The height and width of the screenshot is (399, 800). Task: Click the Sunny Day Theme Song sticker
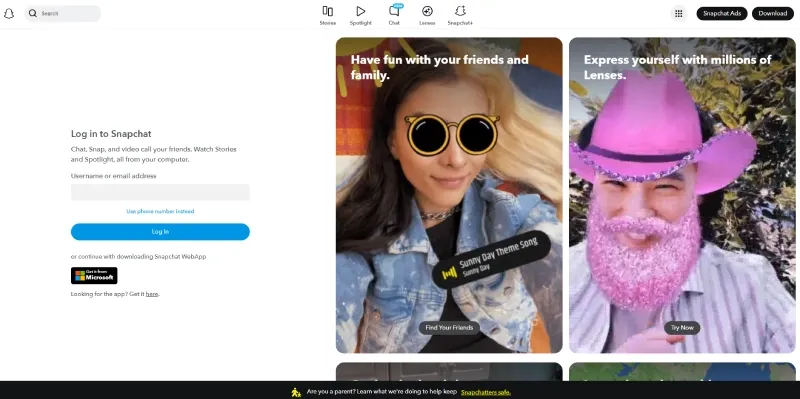point(491,260)
